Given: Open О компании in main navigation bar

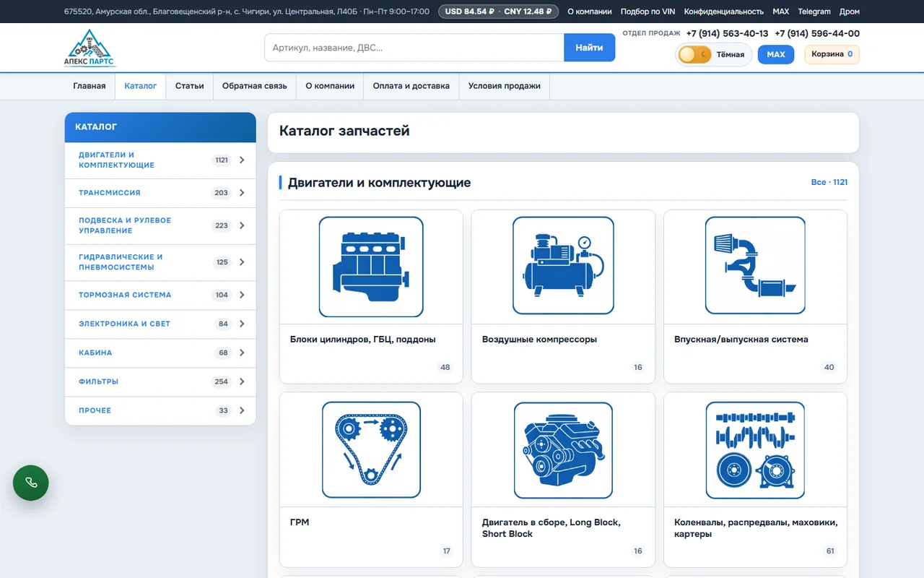Looking at the screenshot, I should 330,86.
